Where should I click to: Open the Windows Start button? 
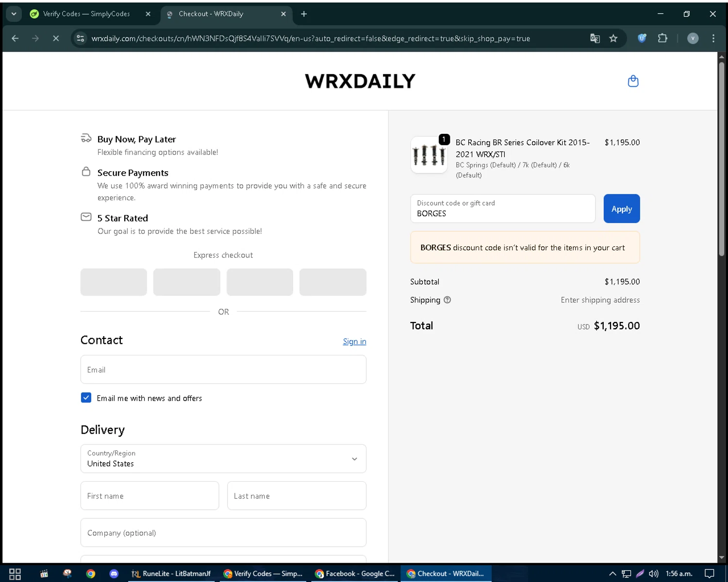coord(15,574)
